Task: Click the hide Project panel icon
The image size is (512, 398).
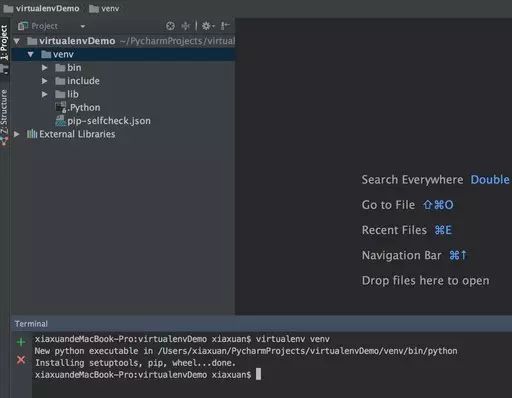Action: tap(226, 26)
